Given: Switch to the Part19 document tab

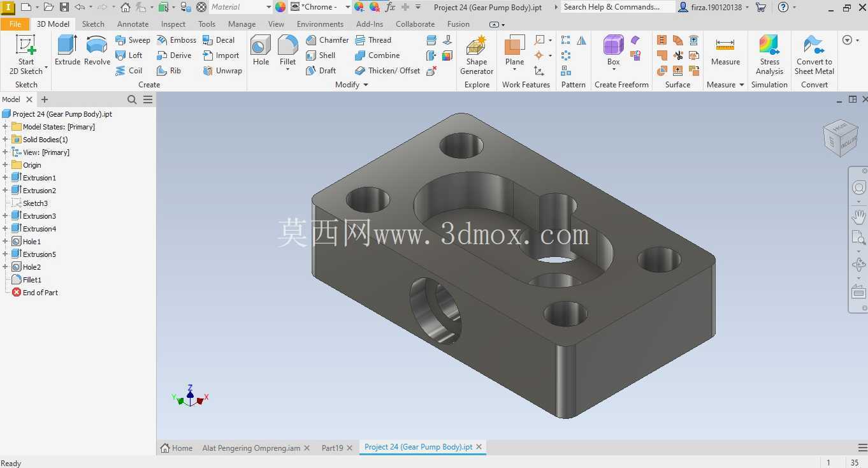Looking at the screenshot, I should pos(332,448).
